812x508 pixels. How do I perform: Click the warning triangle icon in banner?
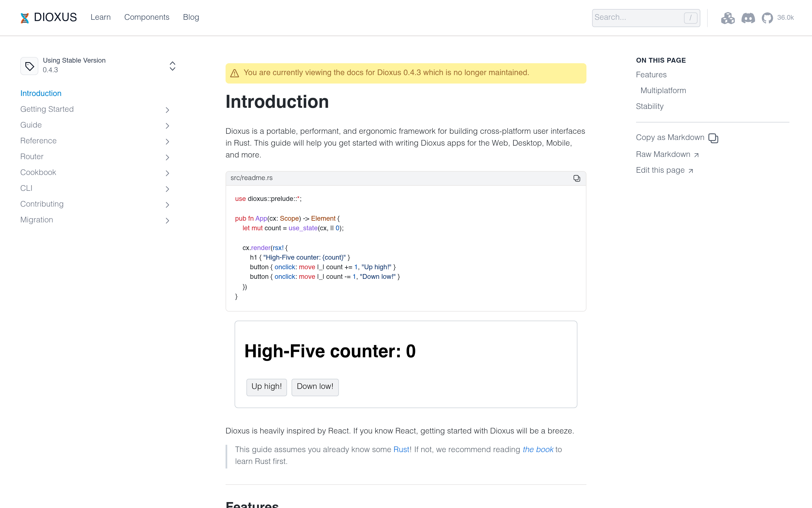[x=235, y=73]
